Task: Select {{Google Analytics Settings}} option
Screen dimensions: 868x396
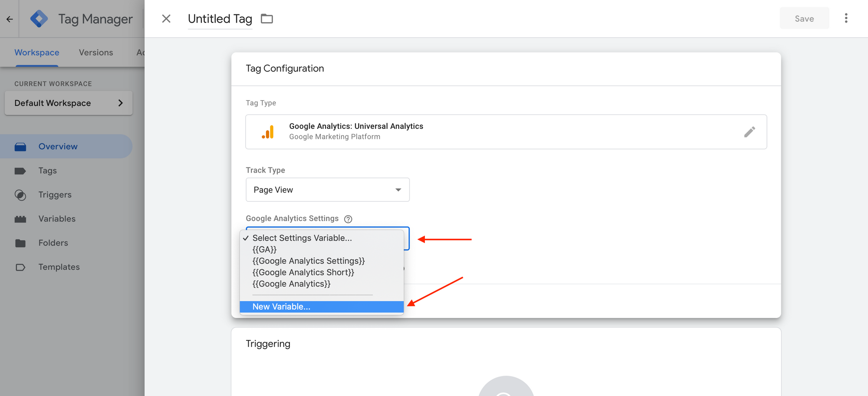Action: [x=322, y=261]
